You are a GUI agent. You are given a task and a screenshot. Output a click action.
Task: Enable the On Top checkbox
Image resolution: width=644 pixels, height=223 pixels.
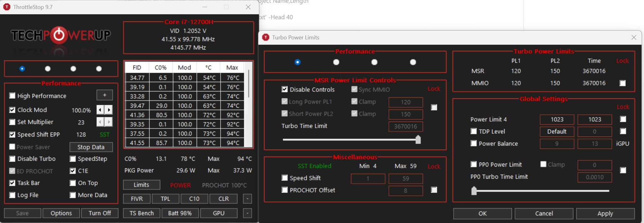click(73, 183)
